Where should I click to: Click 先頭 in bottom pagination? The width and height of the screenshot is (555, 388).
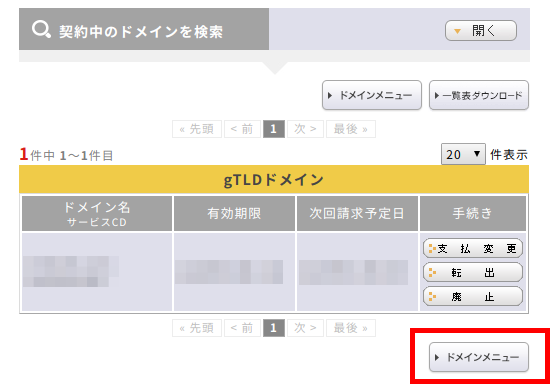pyautogui.click(x=197, y=328)
